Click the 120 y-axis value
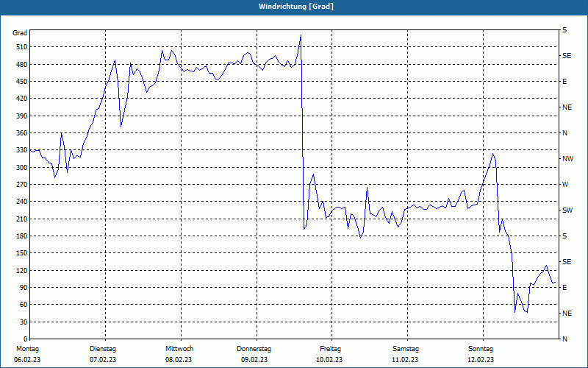 tap(22, 270)
